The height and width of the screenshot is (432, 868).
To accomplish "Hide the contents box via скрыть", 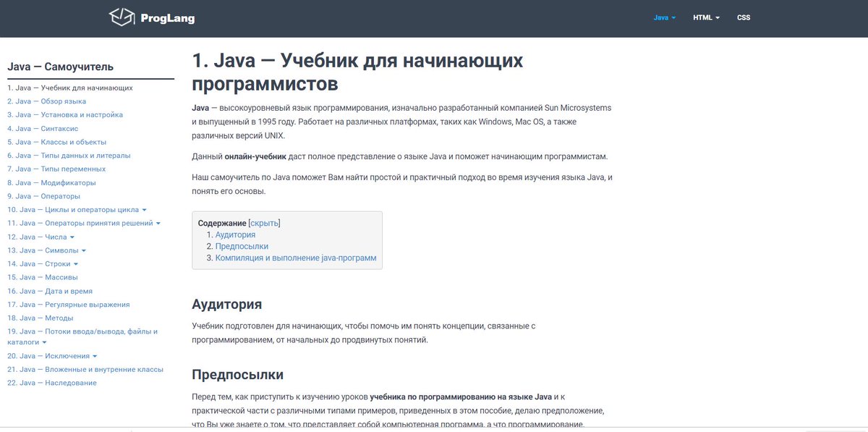I will (264, 223).
